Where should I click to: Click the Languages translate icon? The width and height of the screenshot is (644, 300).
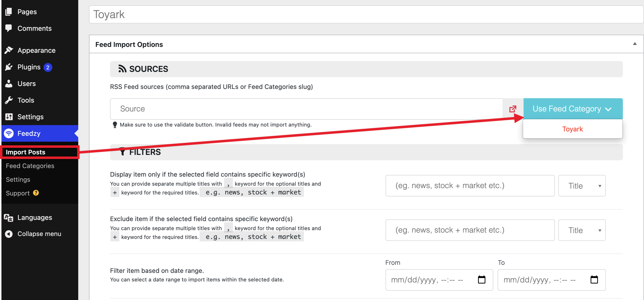(x=9, y=218)
